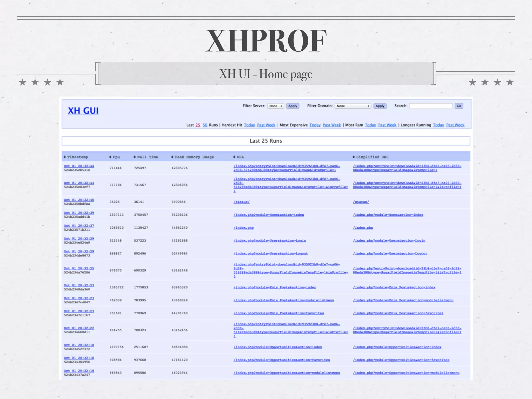This screenshot has width=532, height=399.
Task: View Hardest Hit Today runs
Action: click(249, 125)
